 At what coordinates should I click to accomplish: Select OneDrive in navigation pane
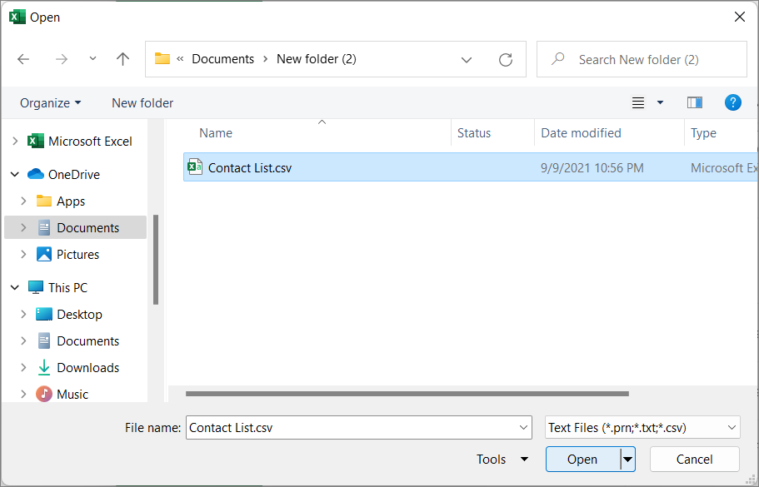click(74, 174)
